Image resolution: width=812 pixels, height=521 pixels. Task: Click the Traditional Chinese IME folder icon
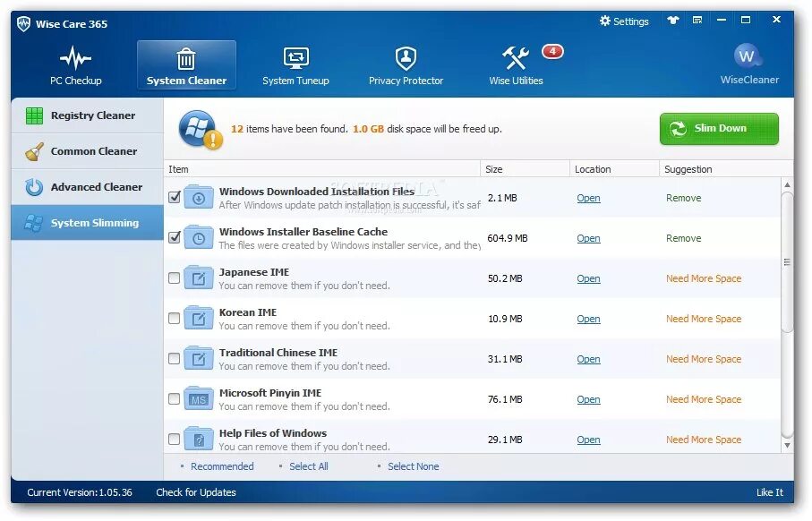199,358
